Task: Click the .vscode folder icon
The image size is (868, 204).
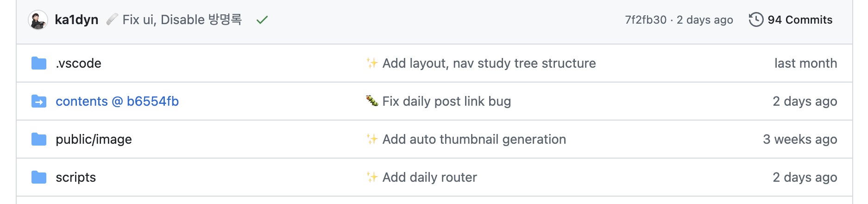Action: click(x=39, y=63)
